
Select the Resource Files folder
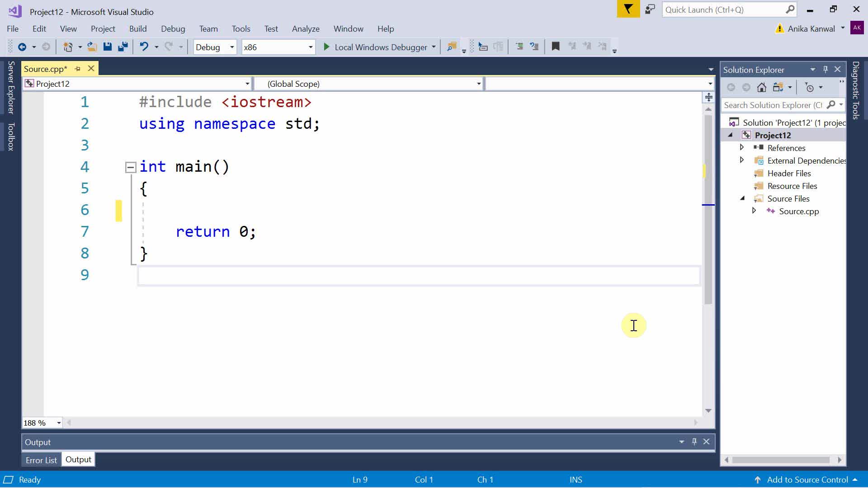(x=792, y=186)
